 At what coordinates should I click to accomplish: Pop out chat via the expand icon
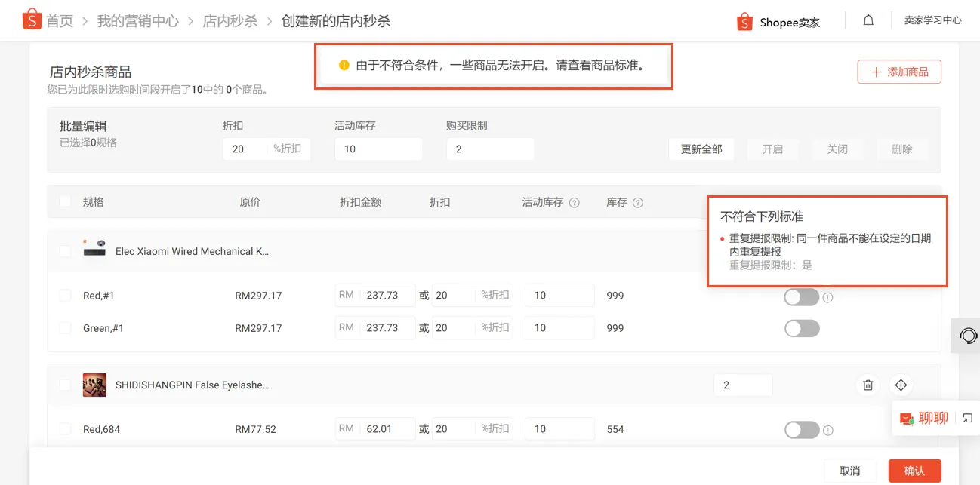pyautogui.click(x=967, y=418)
